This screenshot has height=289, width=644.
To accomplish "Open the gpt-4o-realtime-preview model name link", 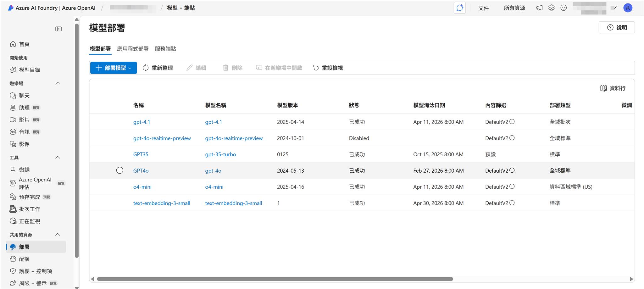I will pyautogui.click(x=234, y=138).
